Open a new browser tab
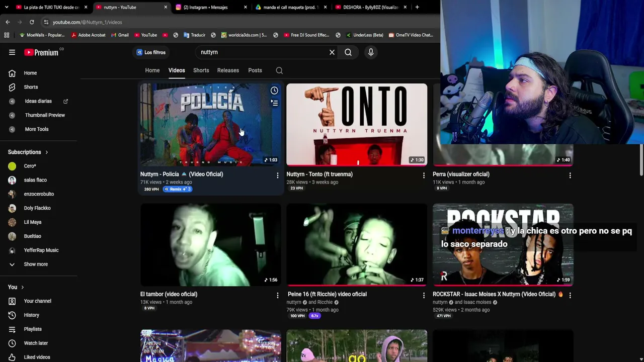 pos(417,7)
